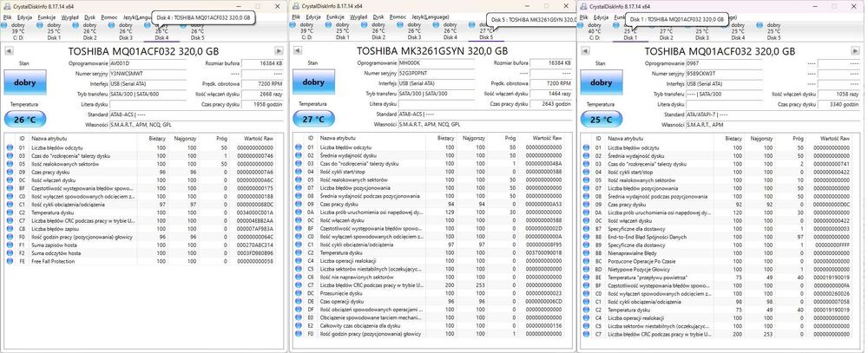Click firmware field showing MH000K
The height and width of the screenshot is (353, 868).
(x=437, y=63)
